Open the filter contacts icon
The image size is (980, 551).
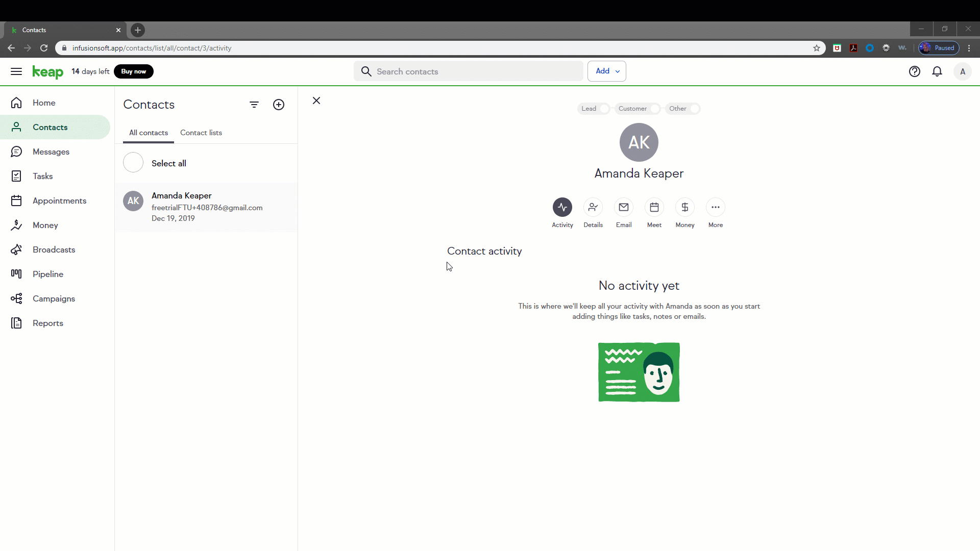(254, 105)
